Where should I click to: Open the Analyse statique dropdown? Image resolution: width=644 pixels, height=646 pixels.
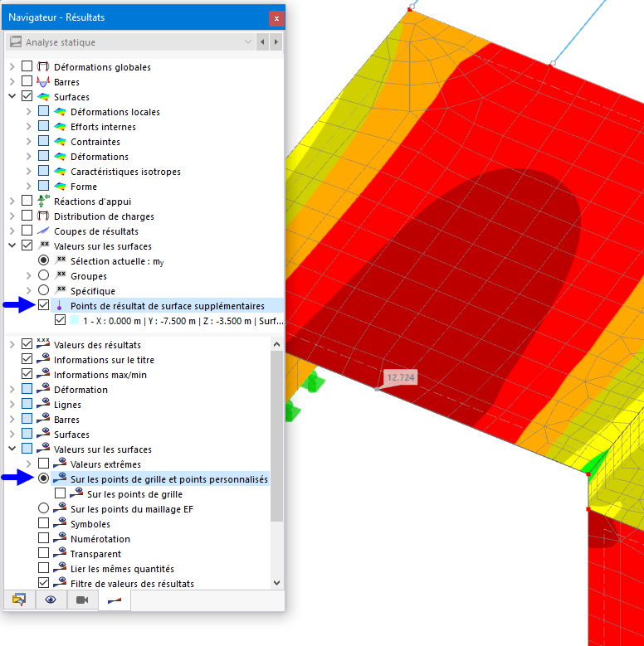click(x=248, y=42)
